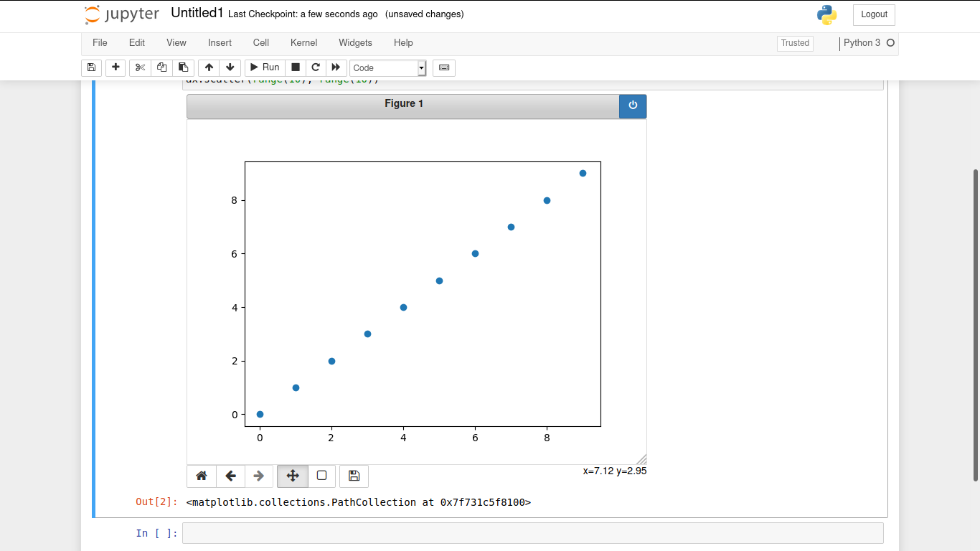Click the kernel idle circle indicator

point(890,43)
